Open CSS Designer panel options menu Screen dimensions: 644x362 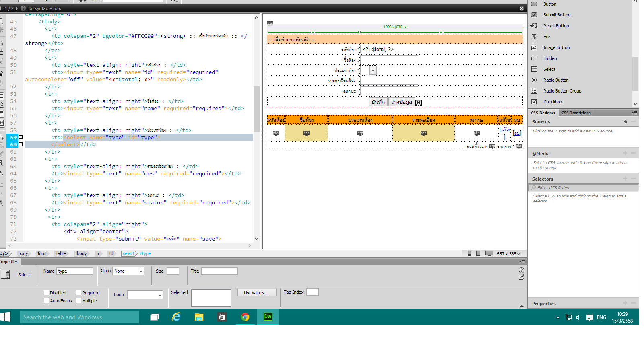pos(634,113)
